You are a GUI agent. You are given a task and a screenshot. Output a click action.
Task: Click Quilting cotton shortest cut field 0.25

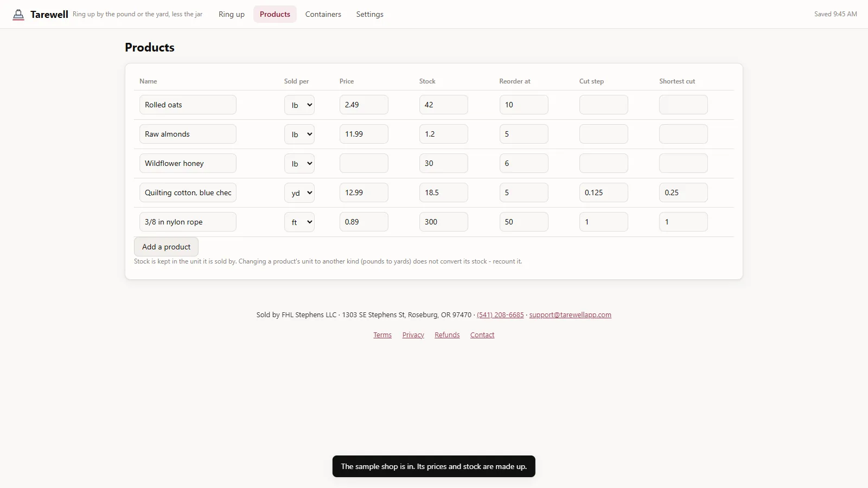[684, 192]
